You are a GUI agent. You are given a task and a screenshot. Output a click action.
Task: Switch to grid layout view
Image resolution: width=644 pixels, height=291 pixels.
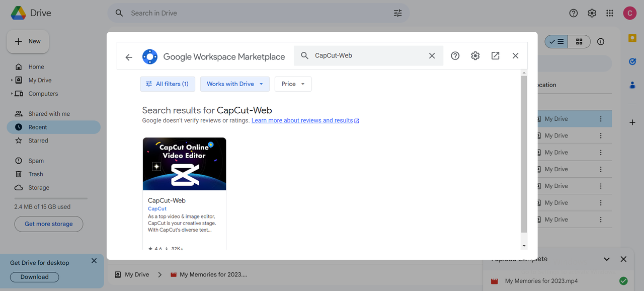579,42
